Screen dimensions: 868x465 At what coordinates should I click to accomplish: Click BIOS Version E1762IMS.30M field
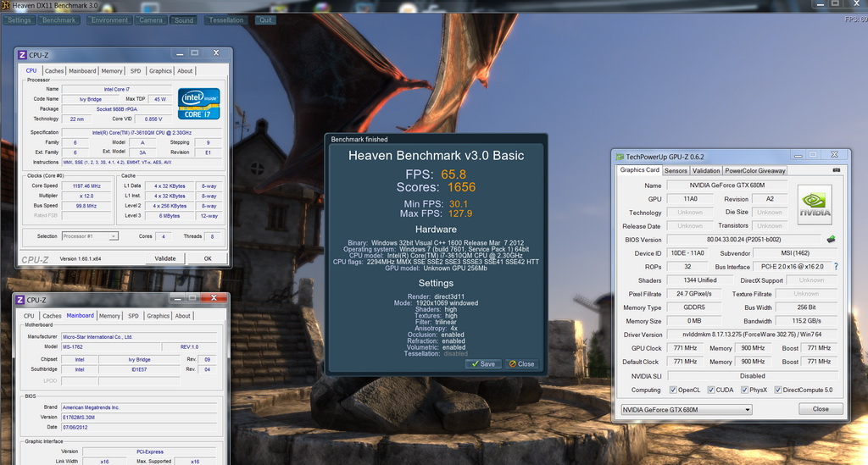pos(138,418)
